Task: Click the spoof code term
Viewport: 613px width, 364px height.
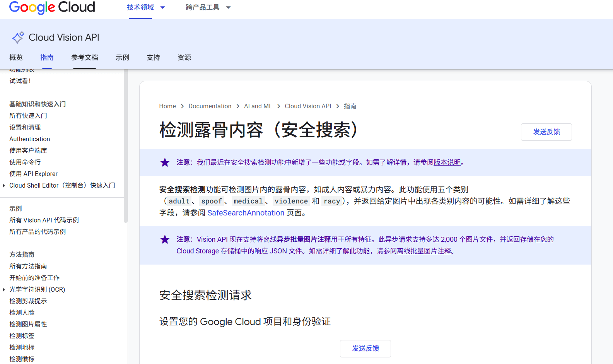Action: coord(212,201)
